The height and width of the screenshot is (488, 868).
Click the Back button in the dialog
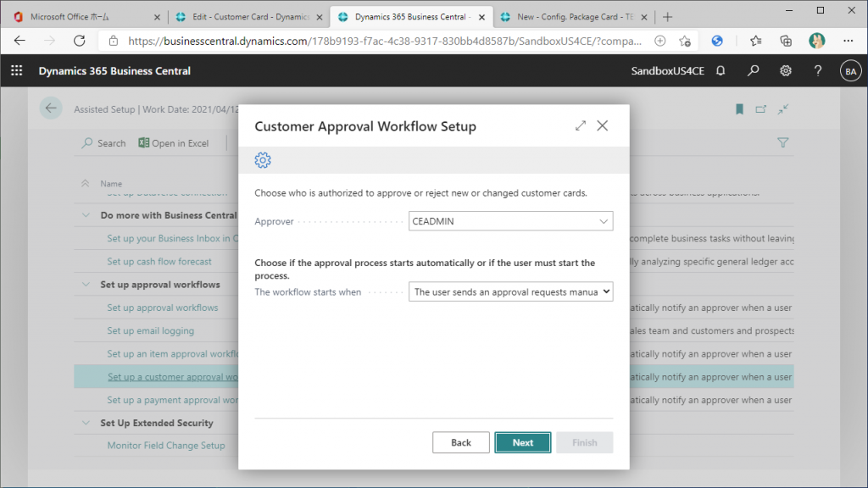[460, 442]
